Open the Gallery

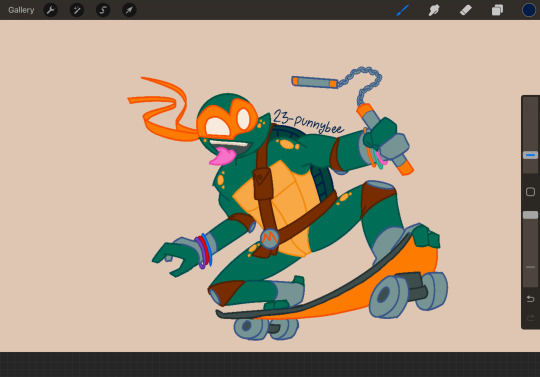pos(21,10)
